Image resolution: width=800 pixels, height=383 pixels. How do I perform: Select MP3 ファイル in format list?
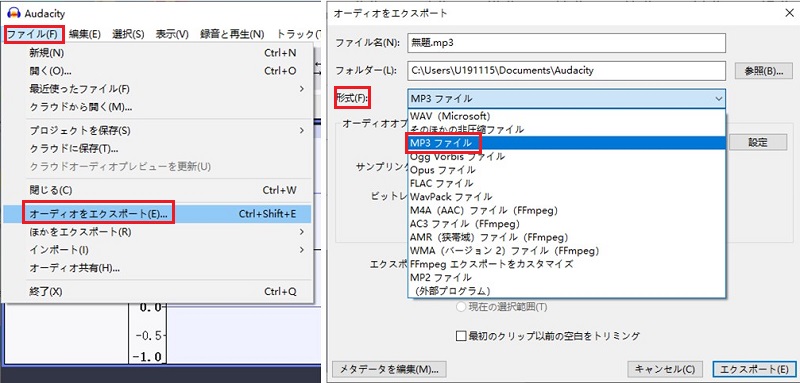(x=566, y=143)
